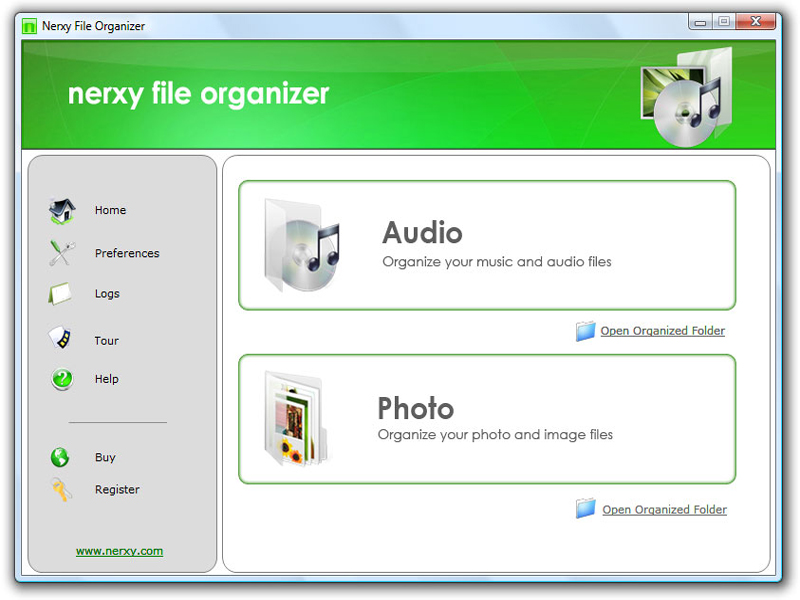Click the green Help question mark icon
This screenshot has height=600, width=800.
pos(62,379)
